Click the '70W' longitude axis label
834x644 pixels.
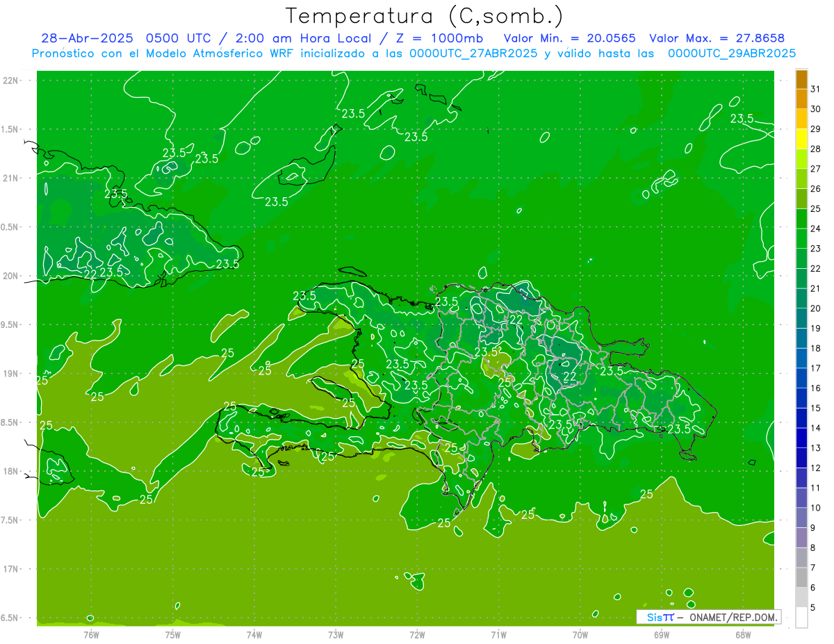click(x=580, y=634)
